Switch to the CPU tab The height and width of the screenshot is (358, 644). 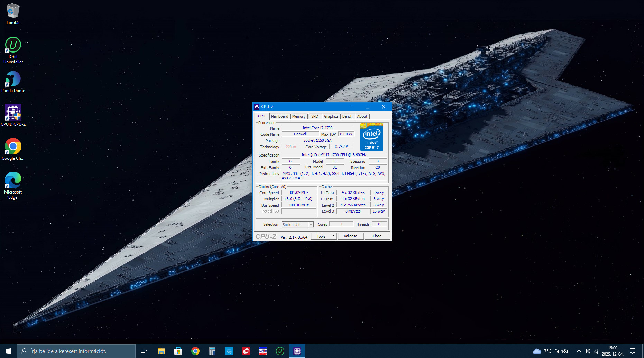(262, 116)
